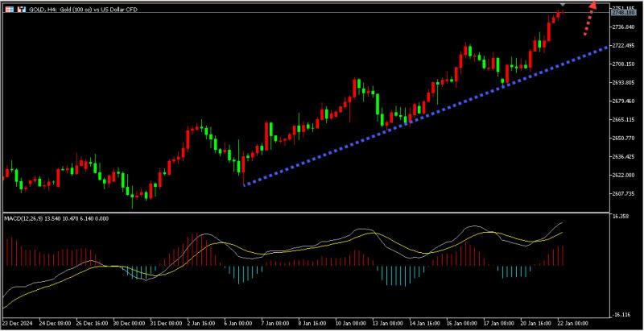
Task: Click the blue trade icon next to GOLD, H4
Action: (21, 8)
